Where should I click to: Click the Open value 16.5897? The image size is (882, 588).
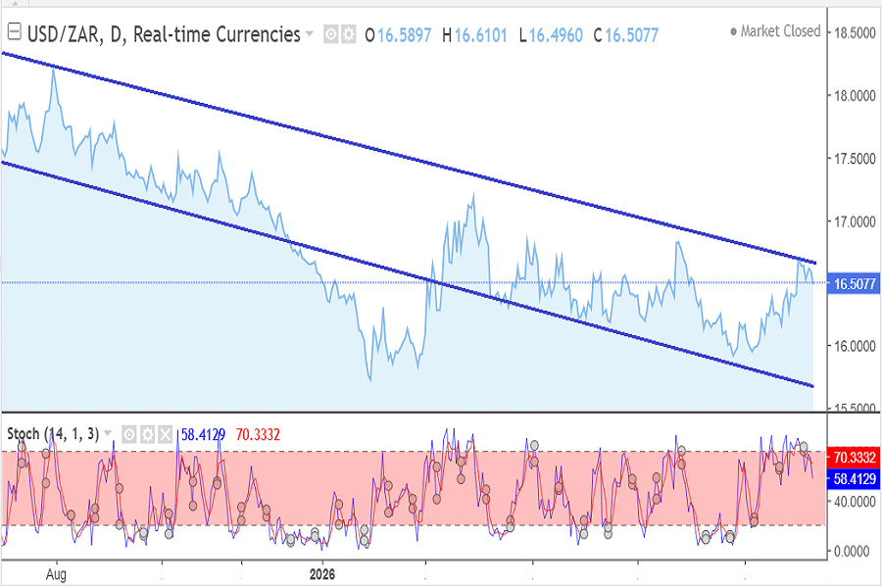point(405,35)
